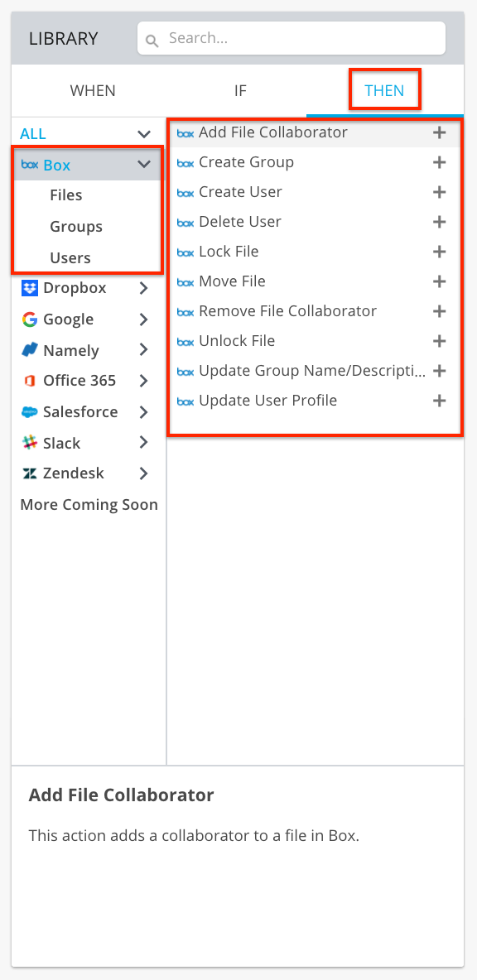Click plus icon beside Delete User
The width and height of the screenshot is (477, 980).
pyautogui.click(x=440, y=222)
